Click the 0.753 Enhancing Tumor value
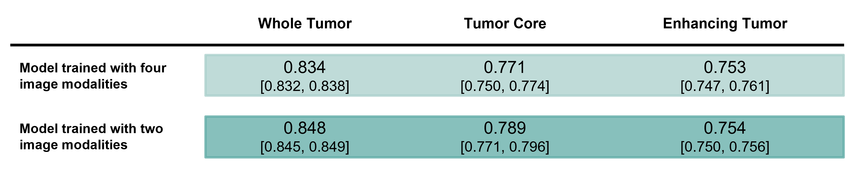 click(725, 67)
